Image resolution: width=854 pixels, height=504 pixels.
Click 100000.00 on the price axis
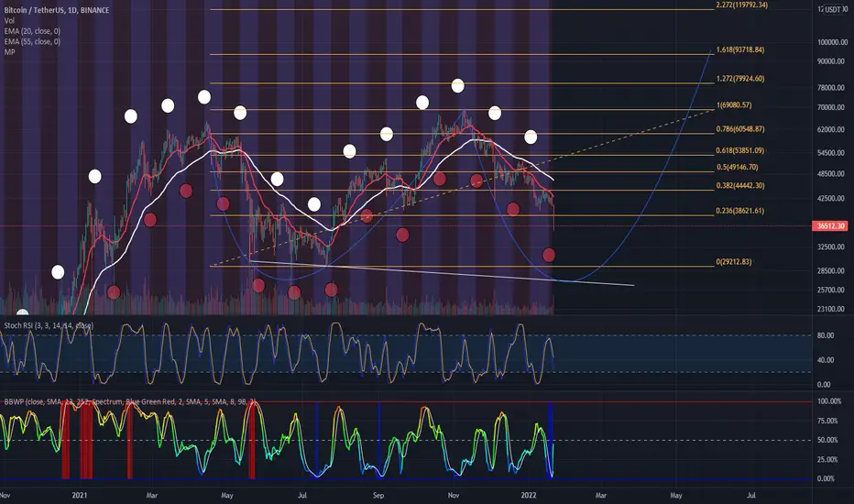[832, 42]
